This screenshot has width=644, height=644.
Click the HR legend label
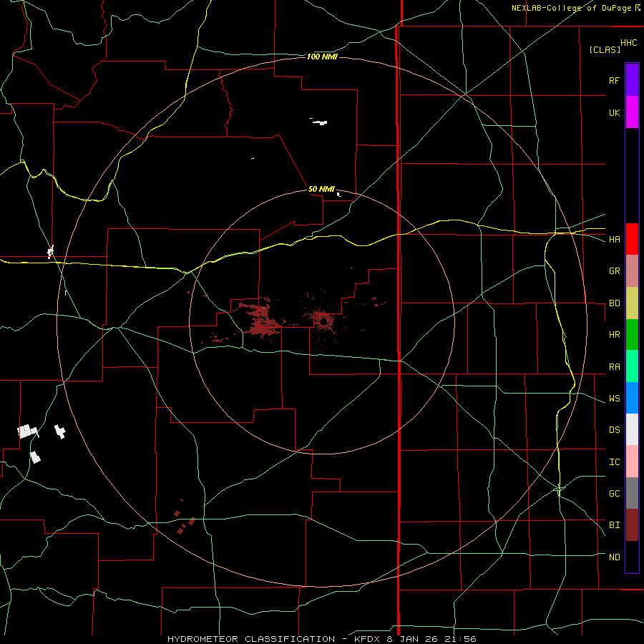click(x=614, y=335)
